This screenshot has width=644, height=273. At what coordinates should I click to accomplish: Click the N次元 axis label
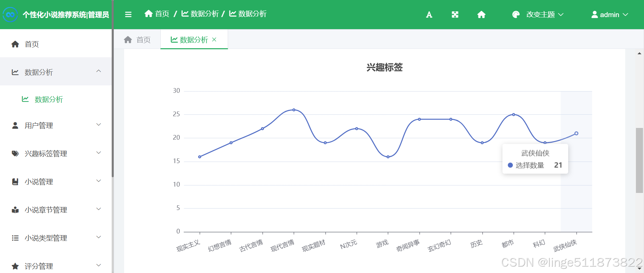pyautogui.click(x=348, y=245)
